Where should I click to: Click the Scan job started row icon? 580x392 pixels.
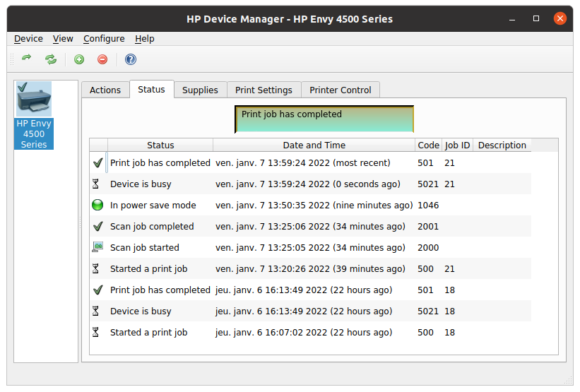click(x=98, y=248)
